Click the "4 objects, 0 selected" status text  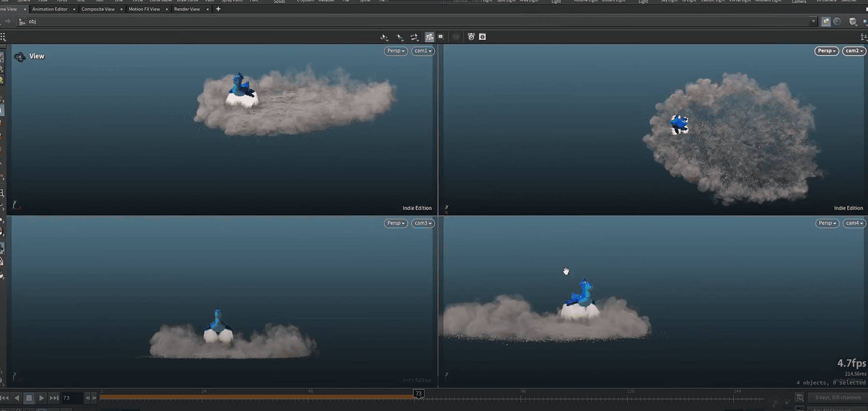click(831, 383)
